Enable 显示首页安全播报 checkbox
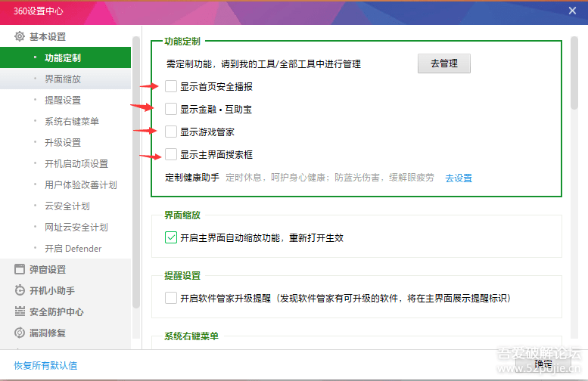 (x=171, y=86)
